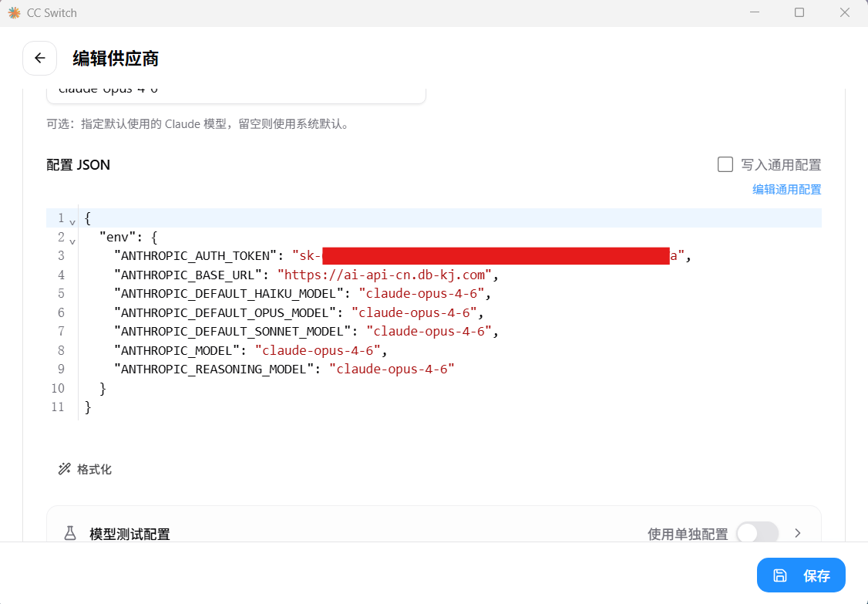Click the partially visible model name input field
The width and height of the screenshot is (868, 604).
pos(236,96)
